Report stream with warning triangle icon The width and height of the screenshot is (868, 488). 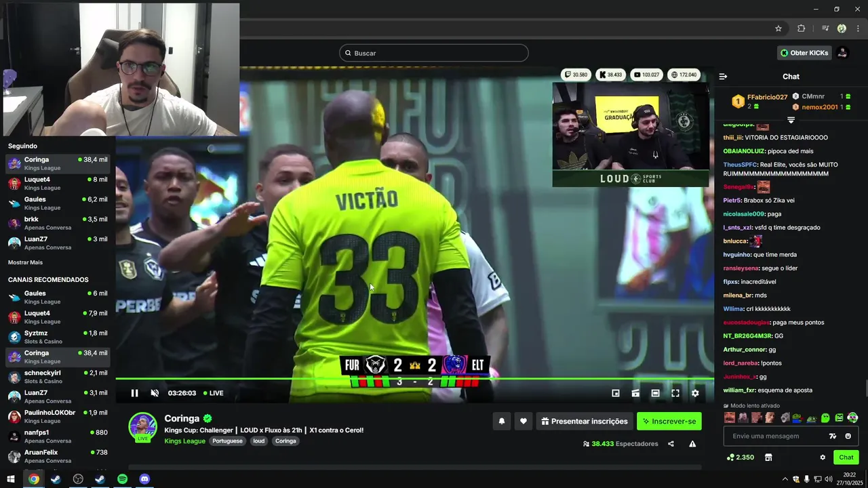692,444
